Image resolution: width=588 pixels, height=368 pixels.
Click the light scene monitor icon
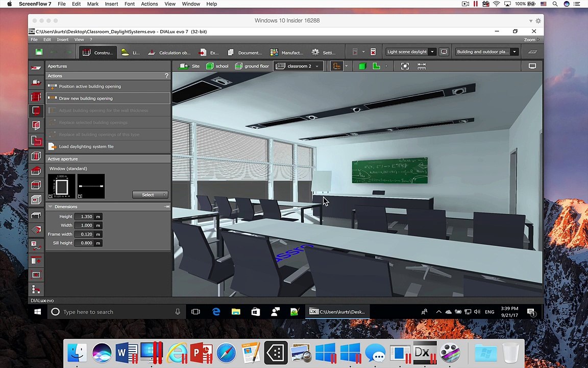tap(444, 52)
